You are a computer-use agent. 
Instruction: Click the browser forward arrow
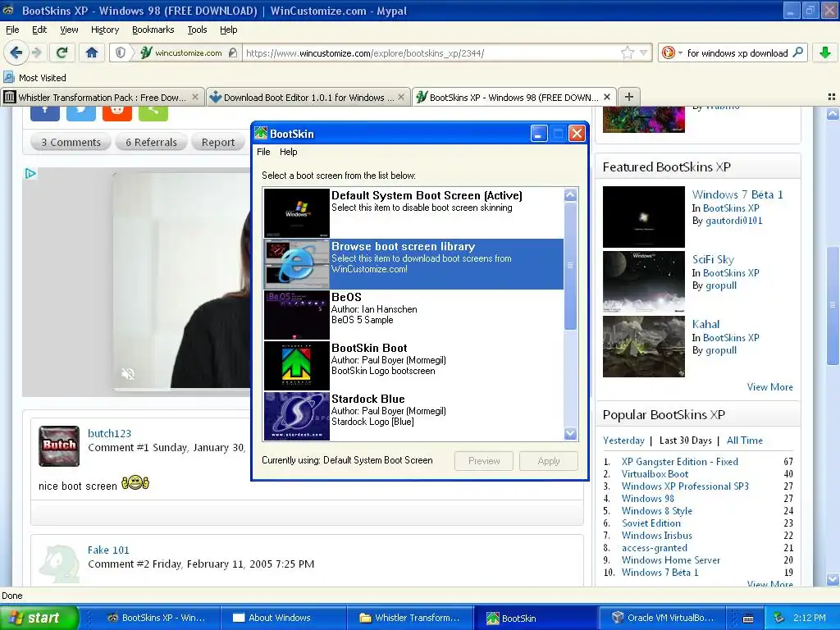(36, 52)
